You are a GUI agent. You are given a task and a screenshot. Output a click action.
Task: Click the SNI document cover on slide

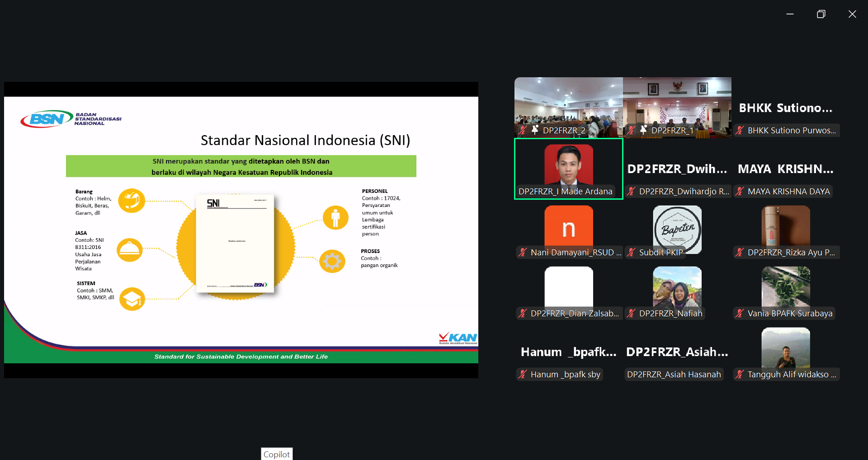coord(235,243)
